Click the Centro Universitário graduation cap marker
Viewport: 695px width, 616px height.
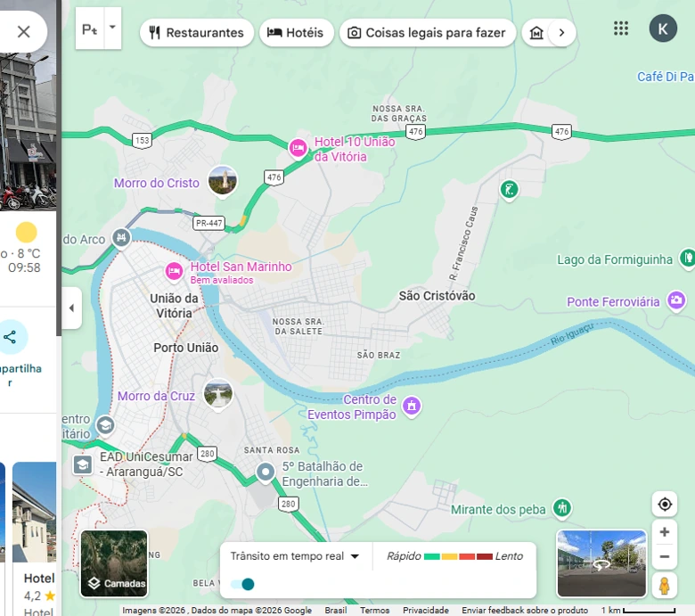(x=105, y=425)
